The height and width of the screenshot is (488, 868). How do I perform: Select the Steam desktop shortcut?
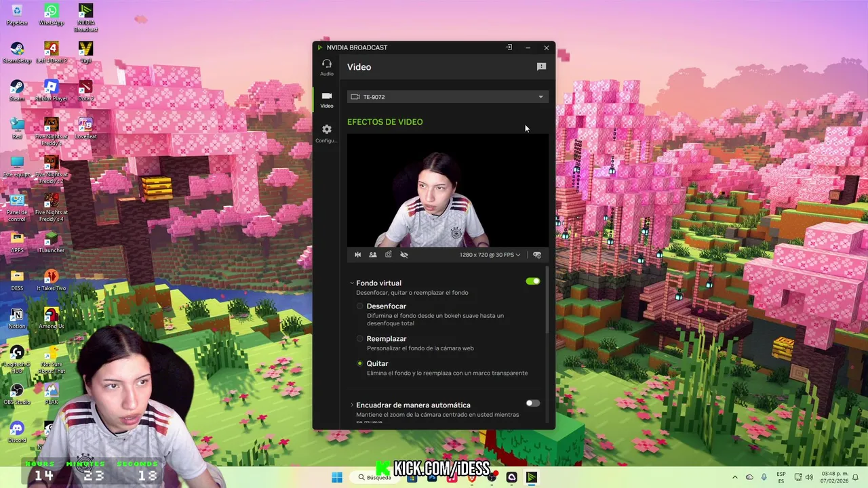click(17, 91)
